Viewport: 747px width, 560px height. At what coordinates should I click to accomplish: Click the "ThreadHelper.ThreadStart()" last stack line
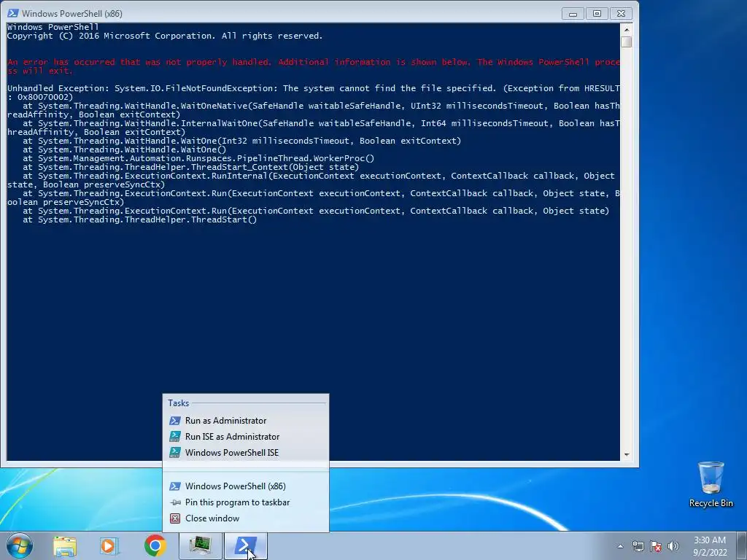click(x=139, y=219)
